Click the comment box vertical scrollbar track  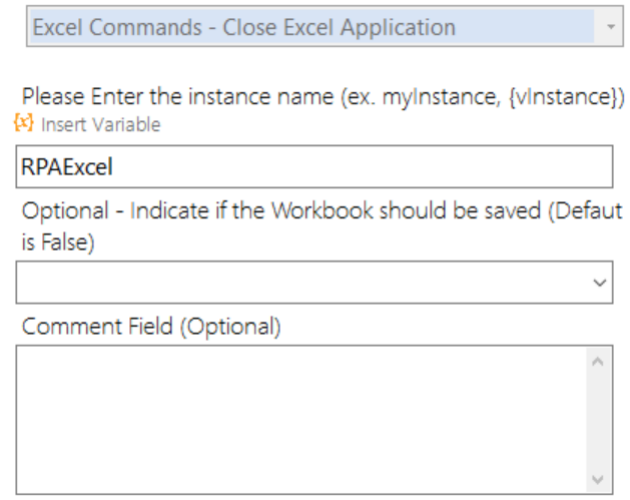point(598,420)
